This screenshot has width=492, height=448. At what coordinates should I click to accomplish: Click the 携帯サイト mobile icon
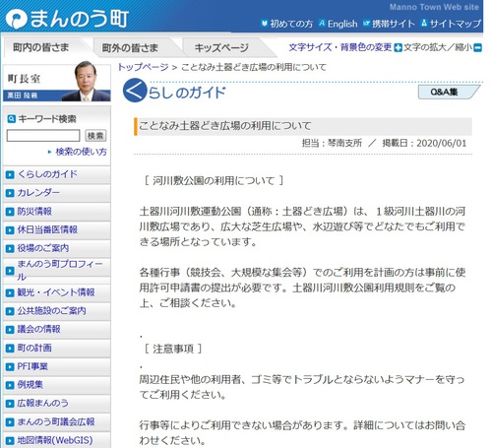[x=366, y=24]
